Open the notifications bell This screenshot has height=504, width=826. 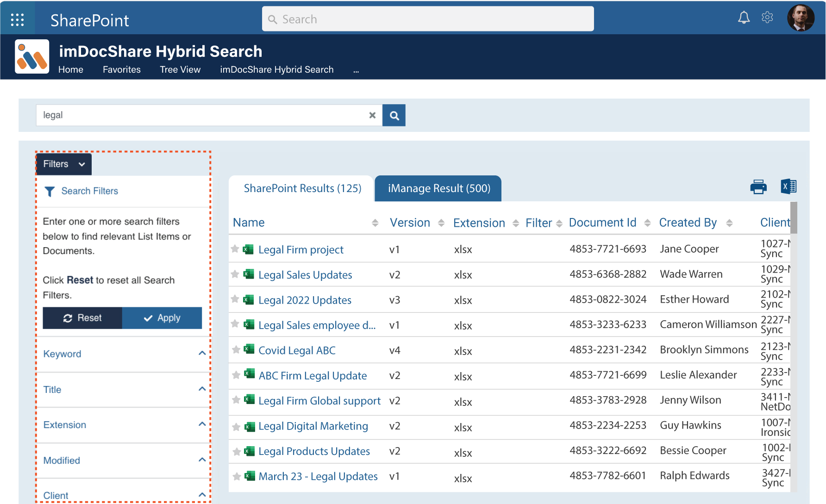click(x=744, y=18)
